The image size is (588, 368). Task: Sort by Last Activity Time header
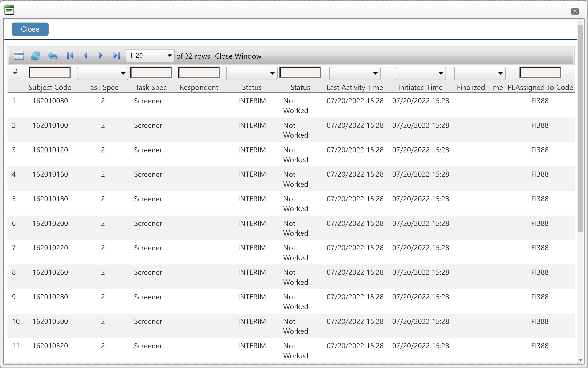pos(354,87)
